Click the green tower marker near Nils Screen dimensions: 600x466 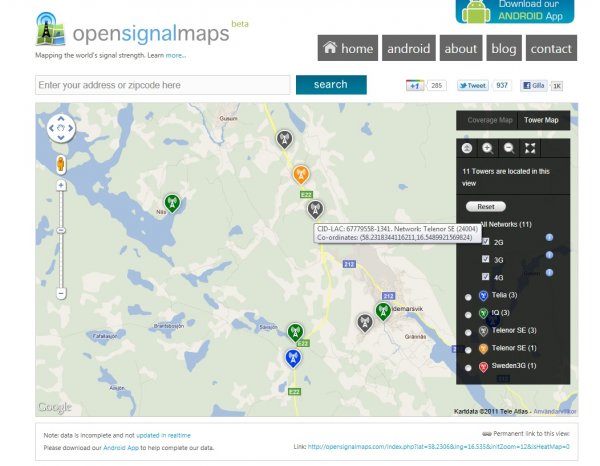click(x=172, y=202)
